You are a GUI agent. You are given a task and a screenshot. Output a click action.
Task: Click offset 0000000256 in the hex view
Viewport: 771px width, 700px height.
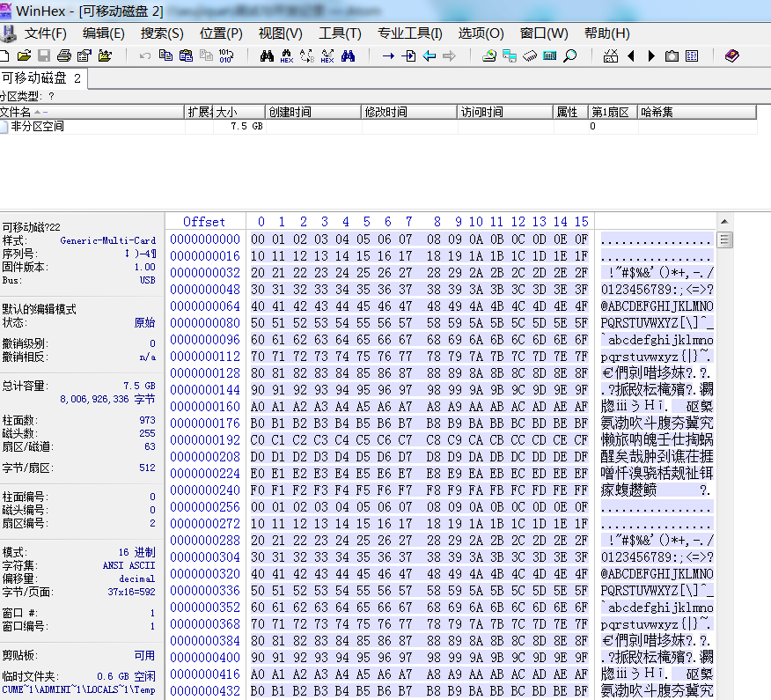pos(205,506)
